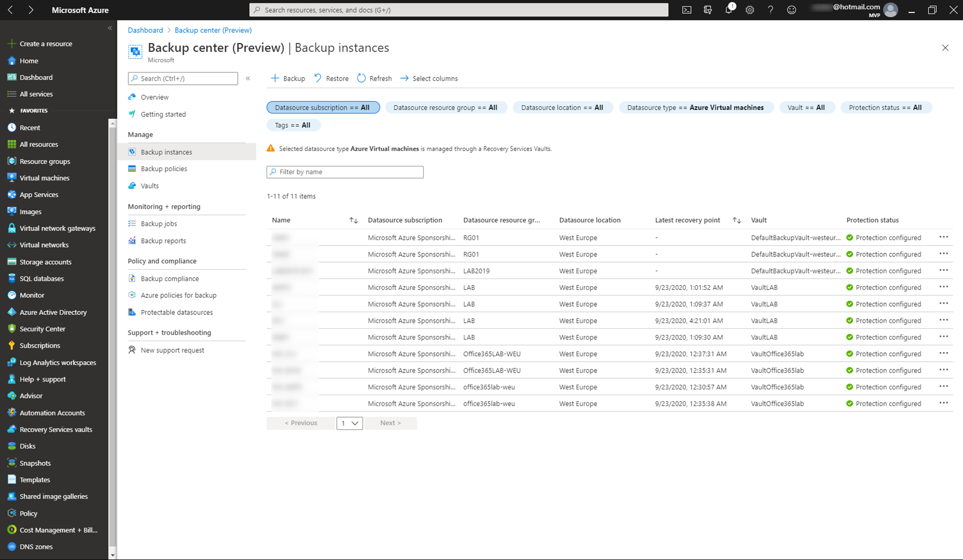Viewport: 963px width, 560px height.
Task: Open Subscriptions key icon
Action: (x=12, y=345)
